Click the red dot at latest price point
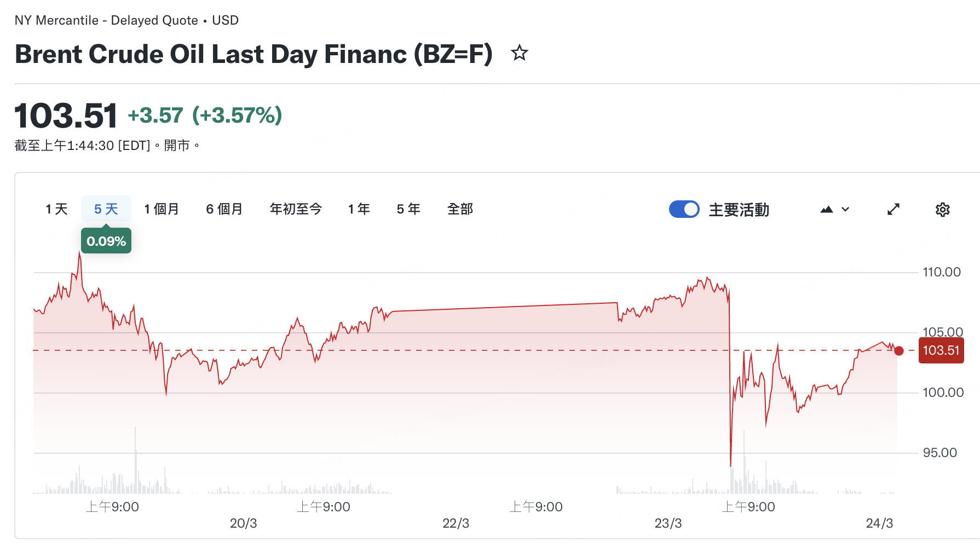 899,351
